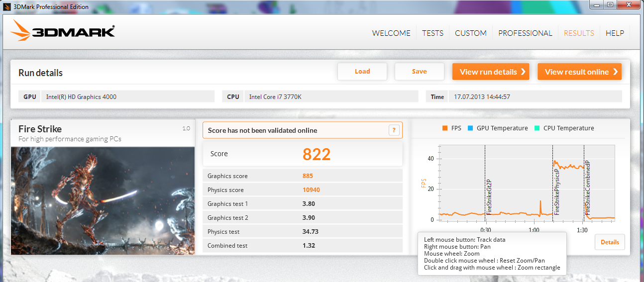Image resolution: width=644 pixels, height=282 pixels.
Task: Select the RESULTS tab
Action: click(x=579, y=33)
